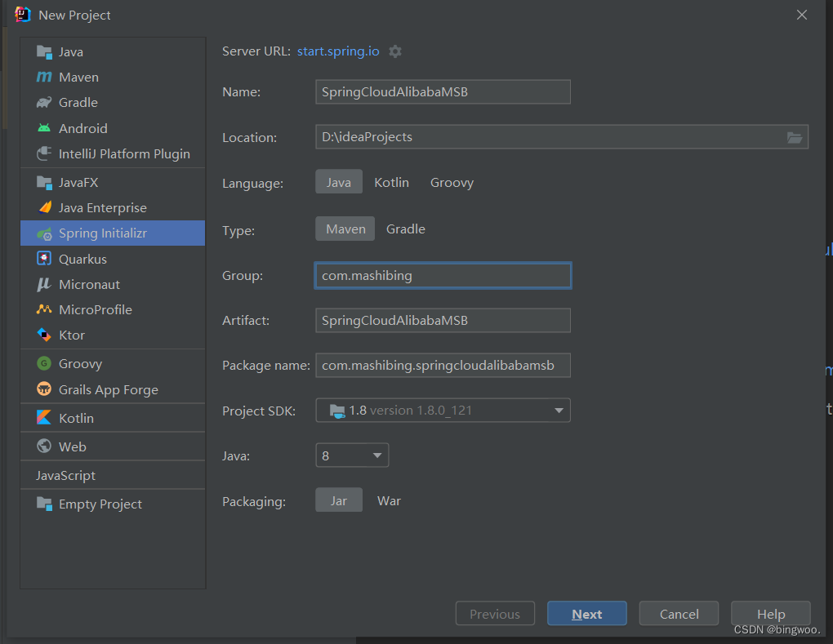Image resolution: width=833 pixels, height=644 pixels.
Task: Focus the Group field com.mashibing
Action: click(443, 276)
